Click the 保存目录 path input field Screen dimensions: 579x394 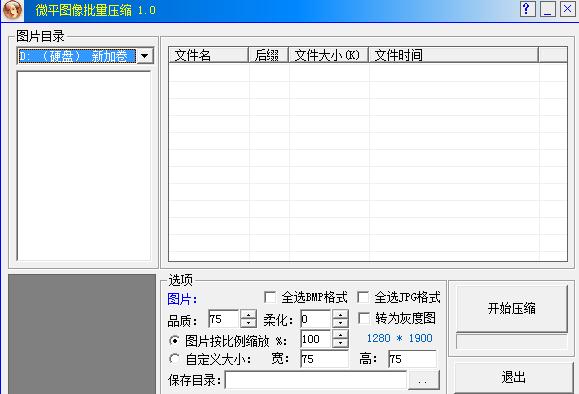pos(316,380)
